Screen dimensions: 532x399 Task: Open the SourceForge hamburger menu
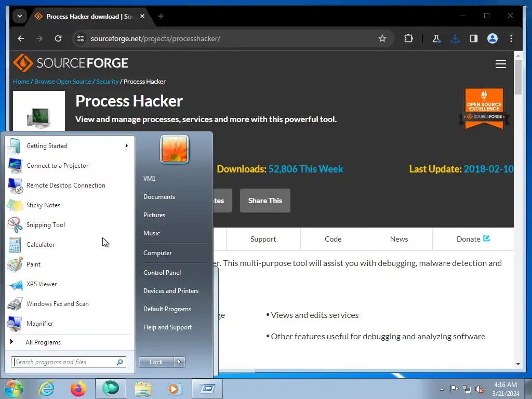click(500, 64)
